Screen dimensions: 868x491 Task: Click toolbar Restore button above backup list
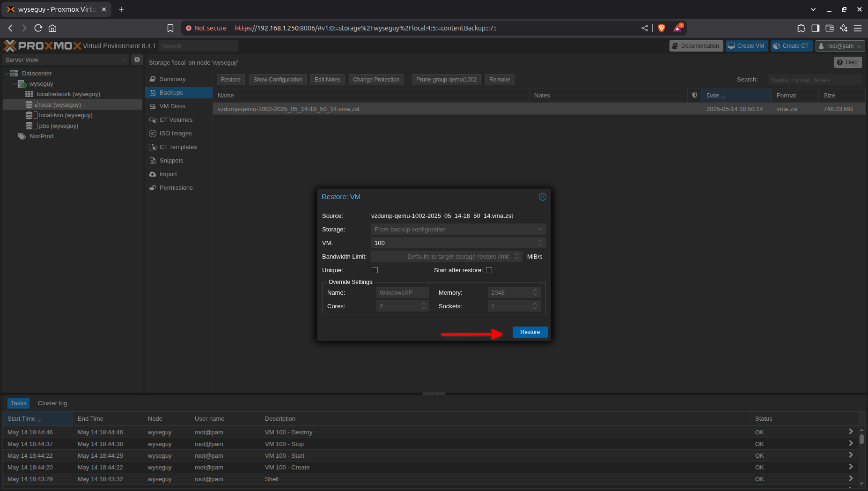[231, 80]
